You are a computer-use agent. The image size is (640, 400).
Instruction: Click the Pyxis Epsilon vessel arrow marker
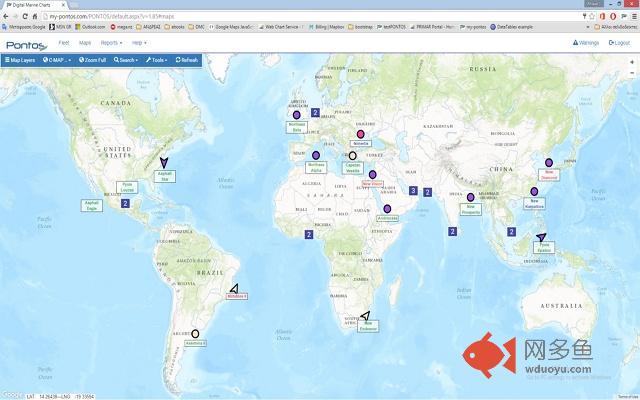pyautogui.click(x=541, y=237)
